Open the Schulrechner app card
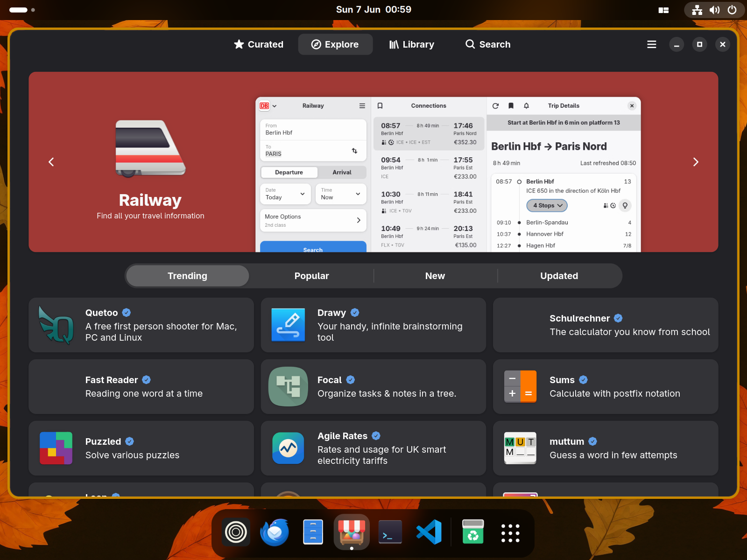Screen dimensions: 747x560 pos(606,325)
